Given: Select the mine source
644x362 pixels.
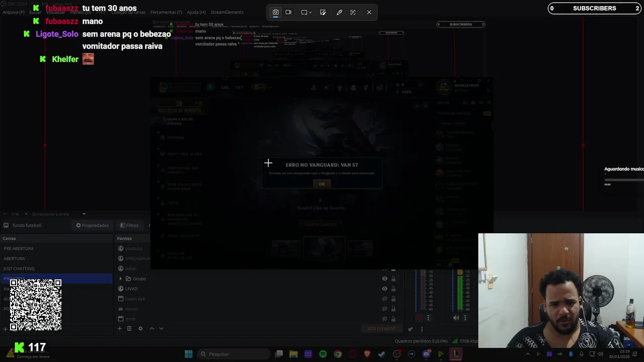Looking at the screenshot, I should (130, 319).
